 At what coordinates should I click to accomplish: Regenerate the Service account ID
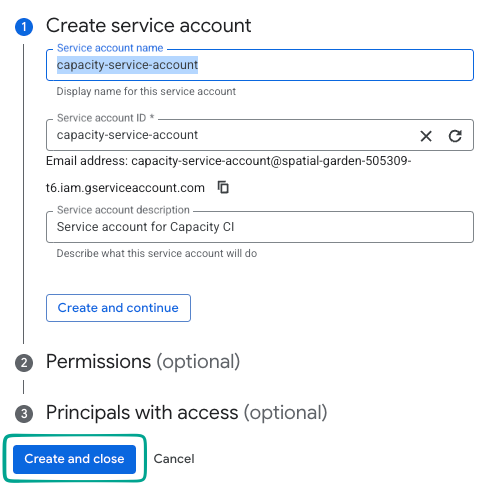[x=455, y=136]
